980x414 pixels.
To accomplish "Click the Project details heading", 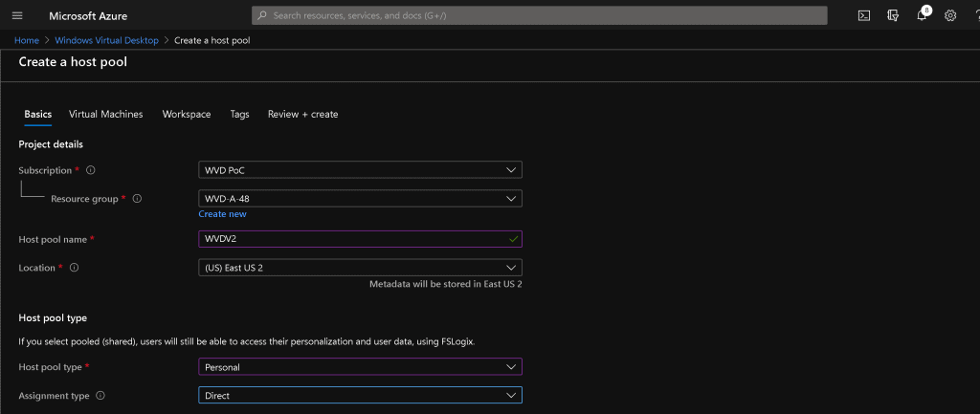I will click(51, 144).
